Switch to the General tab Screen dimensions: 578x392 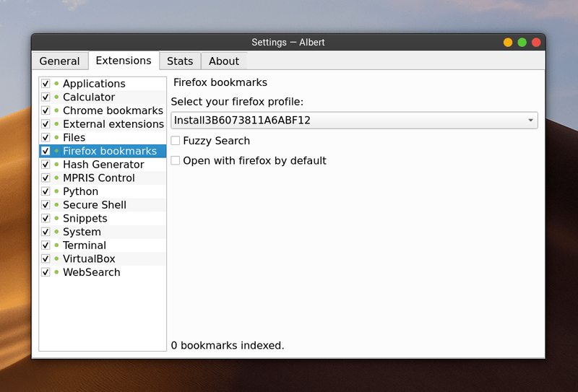pyautogui.click(x=59, y=61)
